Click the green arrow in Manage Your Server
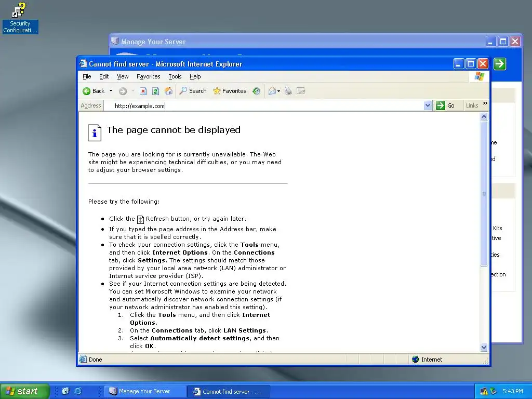The image size is (532, 399). tap(500, 64)
